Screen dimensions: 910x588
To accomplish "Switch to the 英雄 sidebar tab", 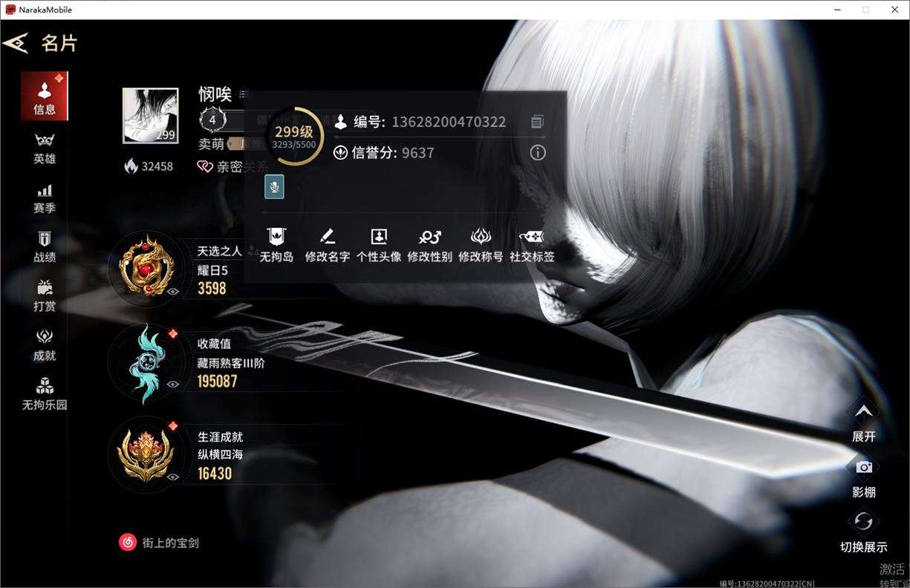I will [45, 148].
